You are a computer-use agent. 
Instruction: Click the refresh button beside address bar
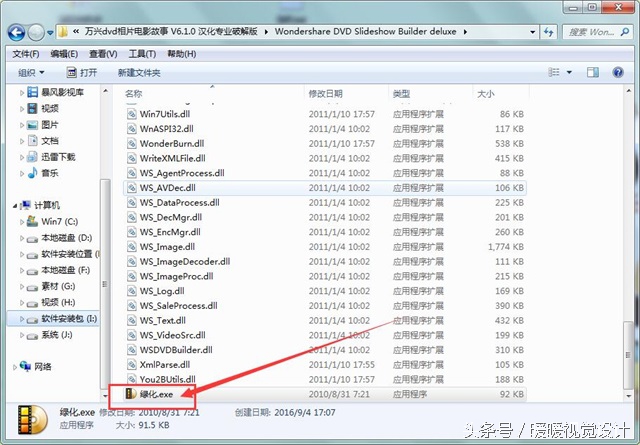tap(549, 32)
